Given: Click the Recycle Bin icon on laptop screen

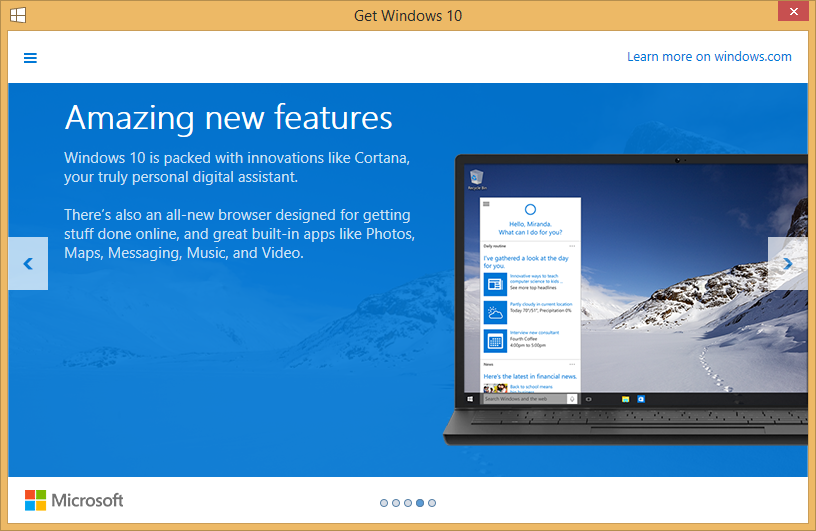Looking at the screenshot, I should 477,178.
